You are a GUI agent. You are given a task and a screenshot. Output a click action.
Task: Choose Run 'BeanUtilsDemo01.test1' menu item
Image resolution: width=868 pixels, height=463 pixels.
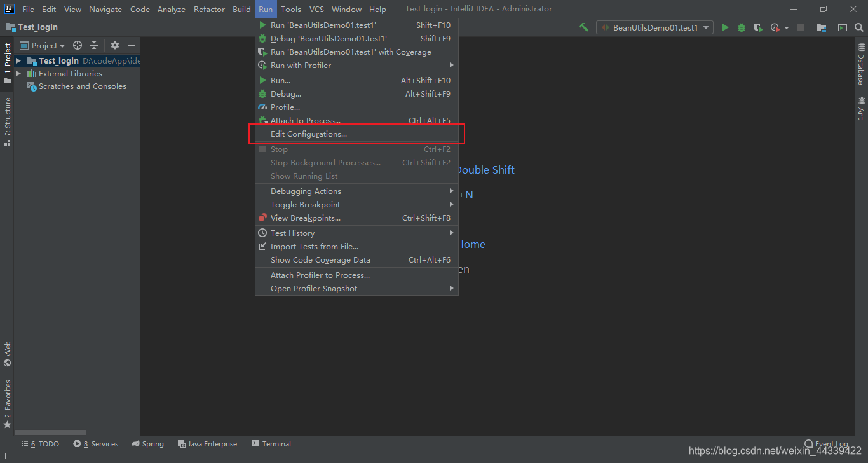coord(356,25)
